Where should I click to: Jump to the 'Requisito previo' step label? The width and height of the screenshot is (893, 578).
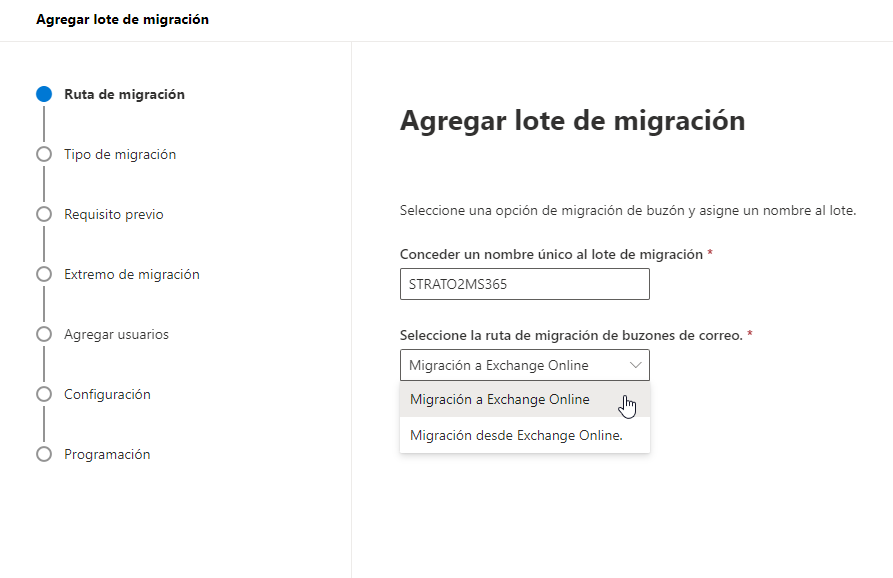113,214
